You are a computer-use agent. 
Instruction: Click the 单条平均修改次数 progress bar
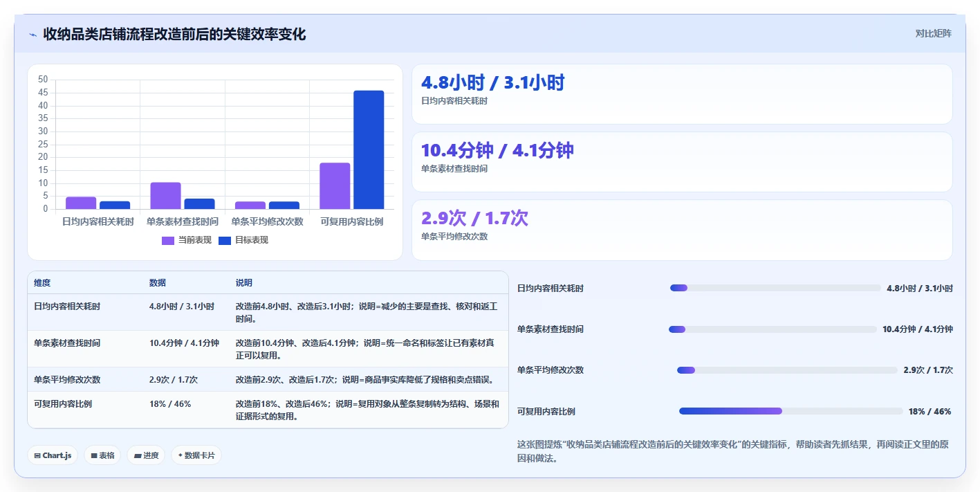(x=787, y=370)
